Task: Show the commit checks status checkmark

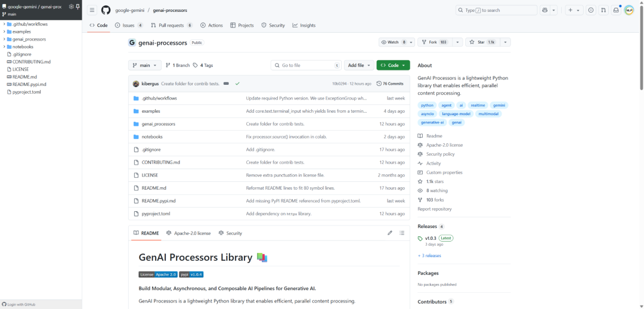Action: point(237,84)
